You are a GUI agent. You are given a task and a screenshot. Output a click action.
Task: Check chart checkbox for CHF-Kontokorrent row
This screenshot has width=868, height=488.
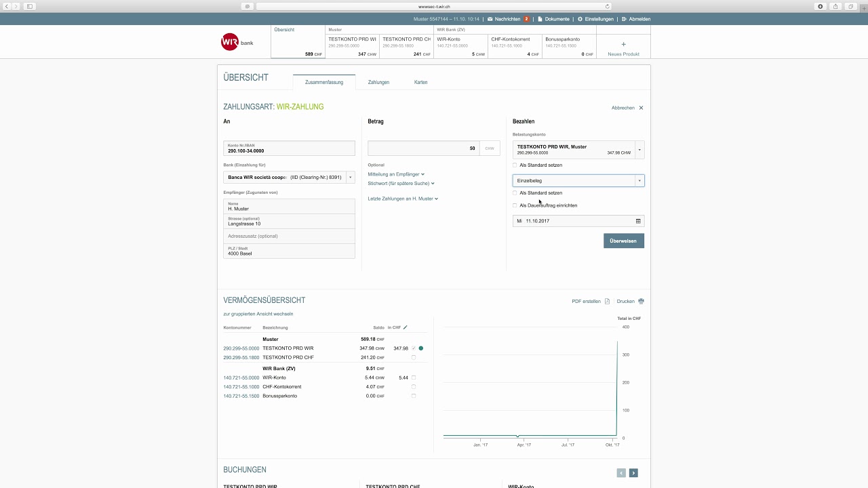(414, 387)
